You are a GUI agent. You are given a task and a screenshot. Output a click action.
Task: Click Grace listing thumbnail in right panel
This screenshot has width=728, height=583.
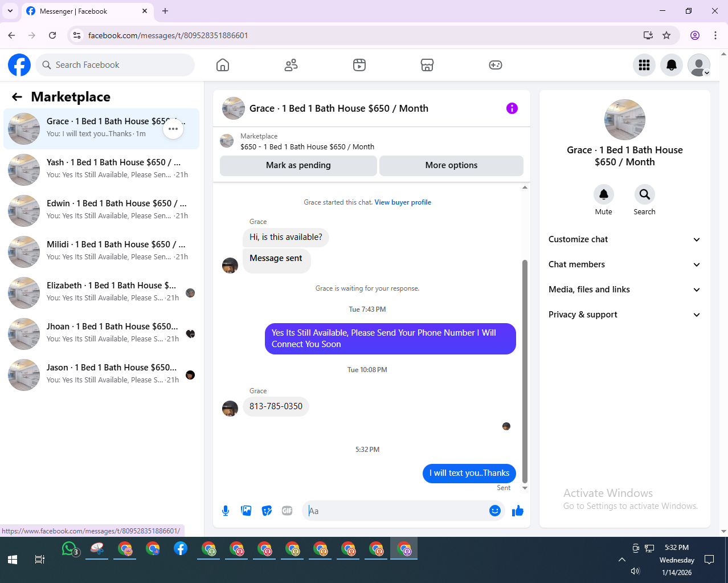click(625, 120)
